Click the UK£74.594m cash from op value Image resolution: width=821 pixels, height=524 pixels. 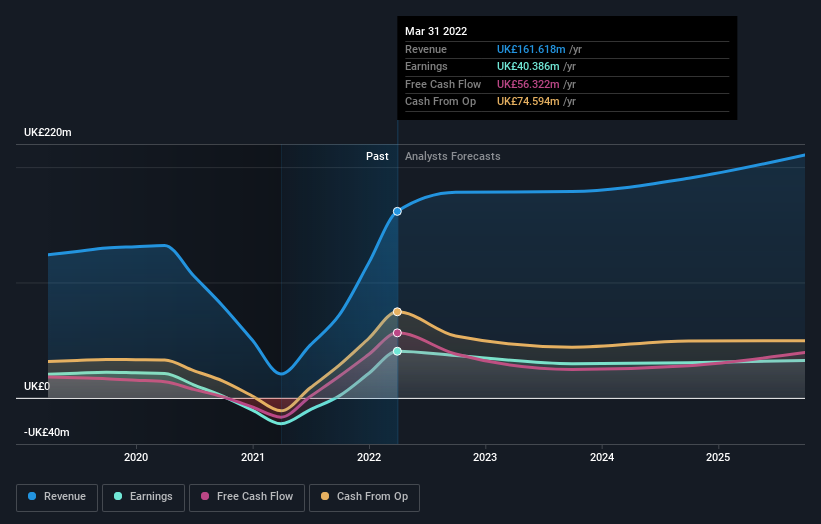tap(528, 102)
